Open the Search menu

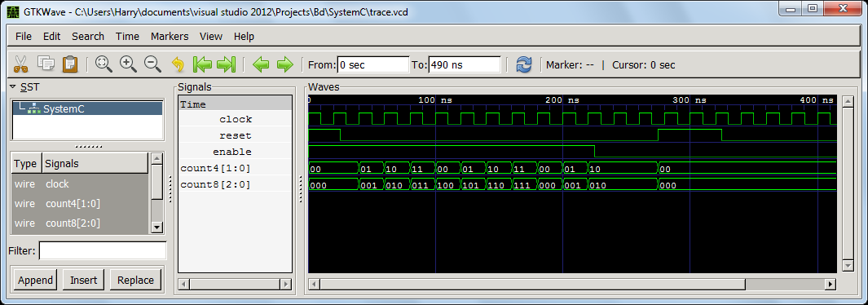88,37
